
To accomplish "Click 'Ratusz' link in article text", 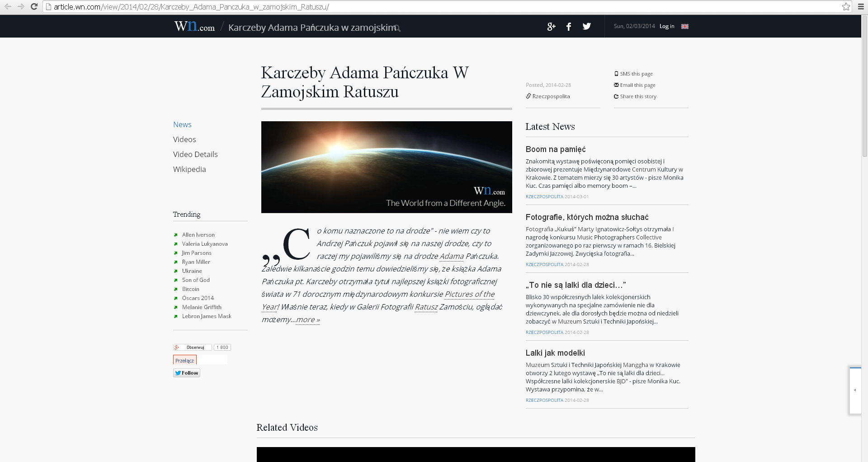I will click(426, 307).
